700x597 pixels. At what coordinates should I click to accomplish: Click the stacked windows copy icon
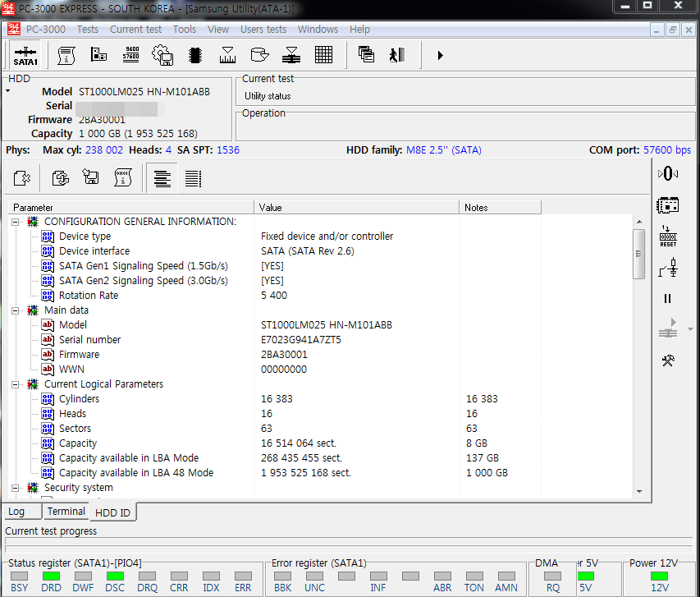coord(366,54)
